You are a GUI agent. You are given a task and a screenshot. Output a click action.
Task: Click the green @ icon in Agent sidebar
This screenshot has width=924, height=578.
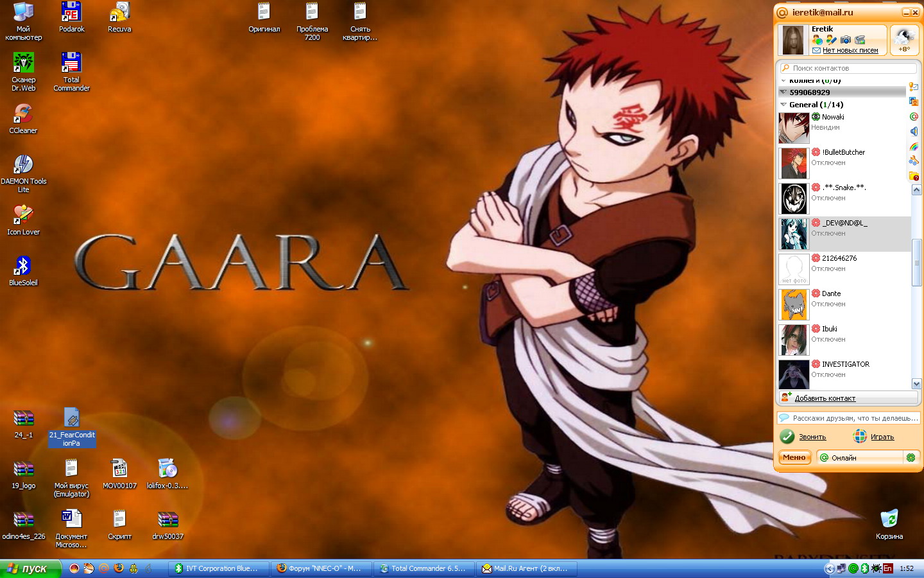pyautogui.click(x=914, y=117)
